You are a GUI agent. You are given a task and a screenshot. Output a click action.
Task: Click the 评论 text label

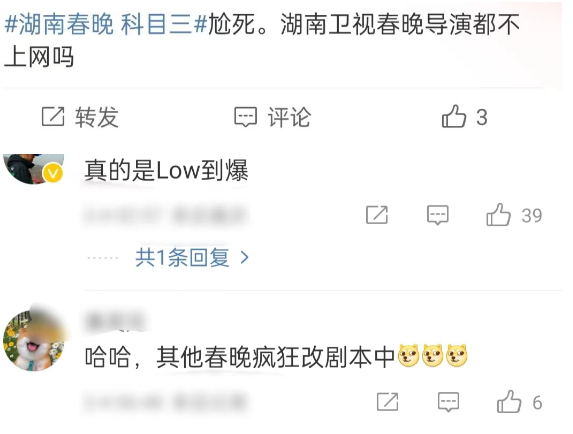tap(289, 117)
